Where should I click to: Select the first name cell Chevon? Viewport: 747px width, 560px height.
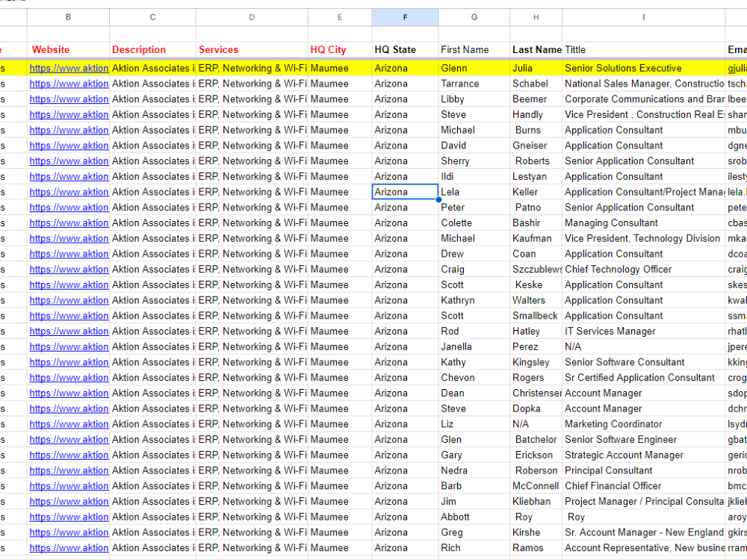(474, 378)
